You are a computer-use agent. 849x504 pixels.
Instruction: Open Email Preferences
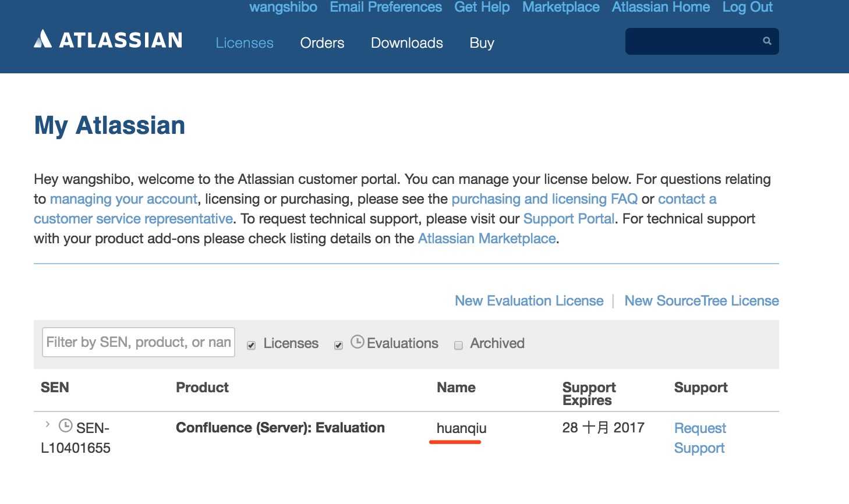point(385,7)
